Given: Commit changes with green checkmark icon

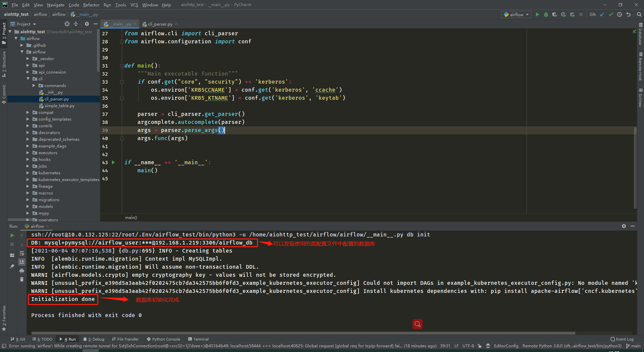Looking at the screenshot, I should pyautogui.click(x=611, y=14).
